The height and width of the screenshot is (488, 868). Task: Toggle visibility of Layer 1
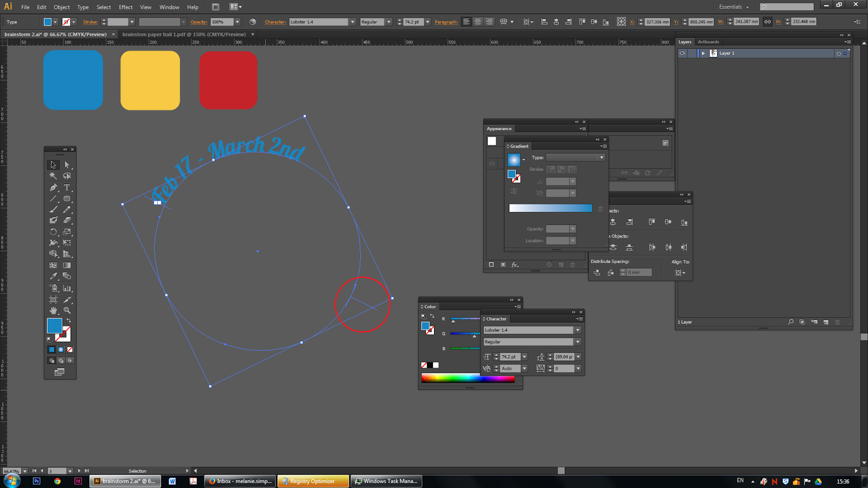tap(682, 53)
